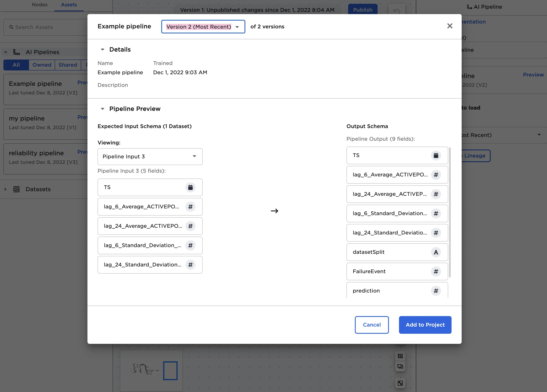
Task: Click the calendar icon in input TS field
Action: (190, 187)
